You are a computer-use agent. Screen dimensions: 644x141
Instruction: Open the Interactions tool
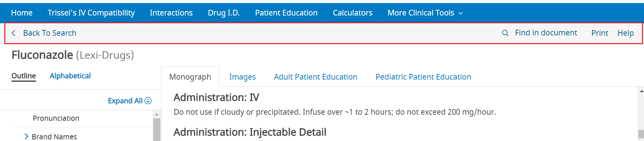[171, 13]
